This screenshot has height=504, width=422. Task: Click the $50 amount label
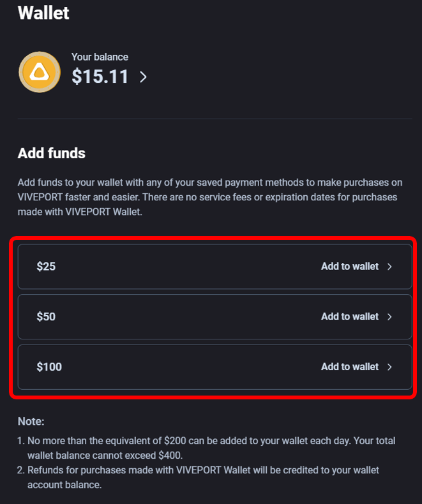click(x=46, y=316)
